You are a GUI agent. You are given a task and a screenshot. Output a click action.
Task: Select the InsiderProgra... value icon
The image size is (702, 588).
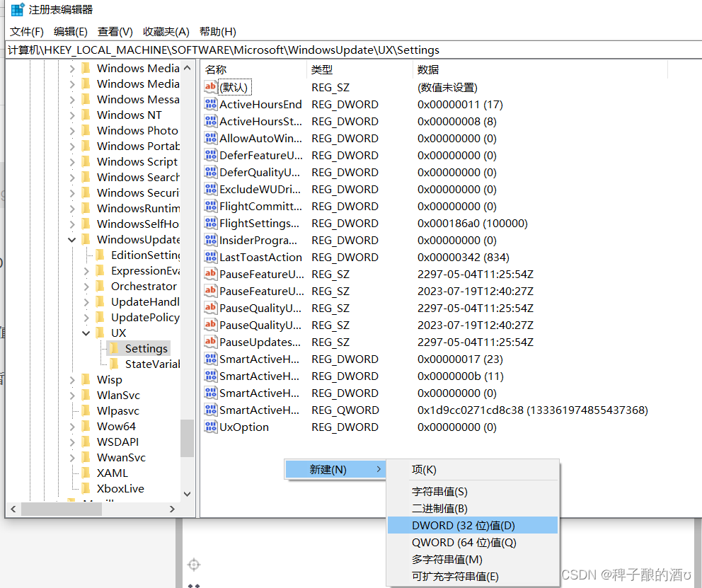[210, 241]
